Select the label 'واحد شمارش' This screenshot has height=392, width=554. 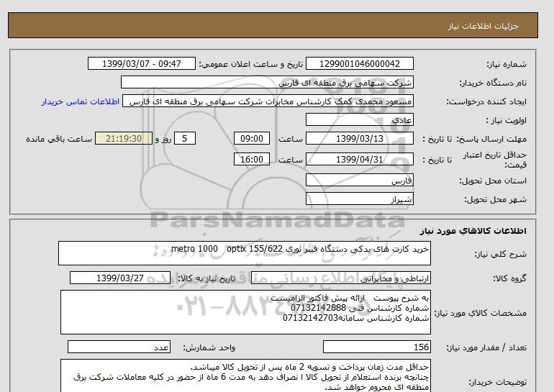209,348
